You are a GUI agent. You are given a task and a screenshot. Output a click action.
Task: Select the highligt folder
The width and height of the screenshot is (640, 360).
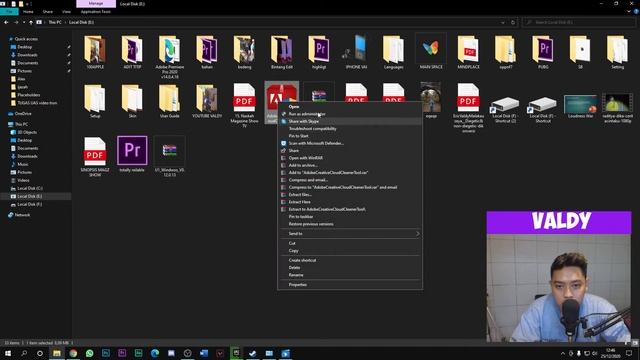[319, 52]
